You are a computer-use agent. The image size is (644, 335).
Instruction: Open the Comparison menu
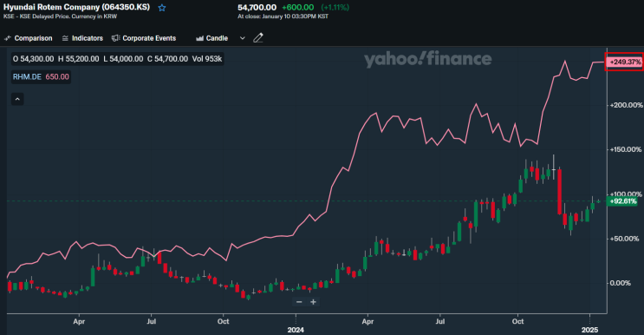point(29,38)
